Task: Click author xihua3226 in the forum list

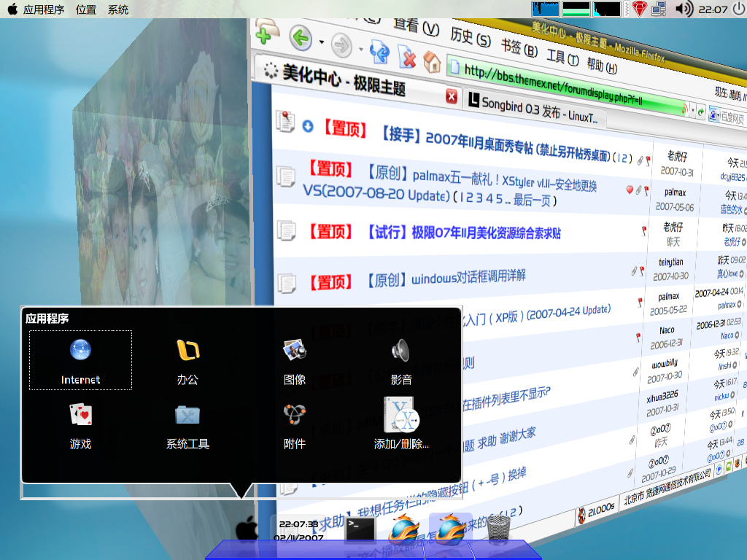Action: point(662,397)
